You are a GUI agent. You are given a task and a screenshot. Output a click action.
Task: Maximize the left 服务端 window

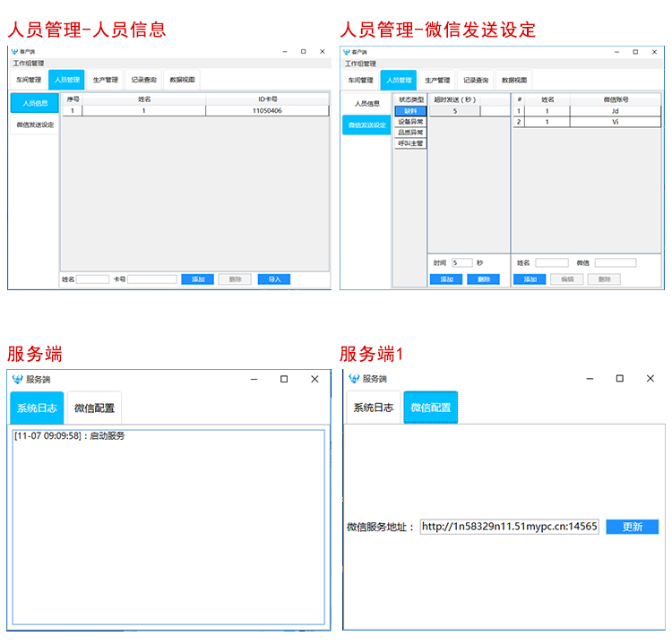284,379
